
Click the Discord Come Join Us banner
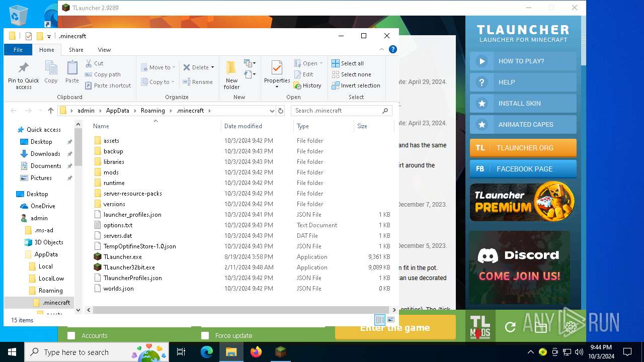(x=519, y=267)
